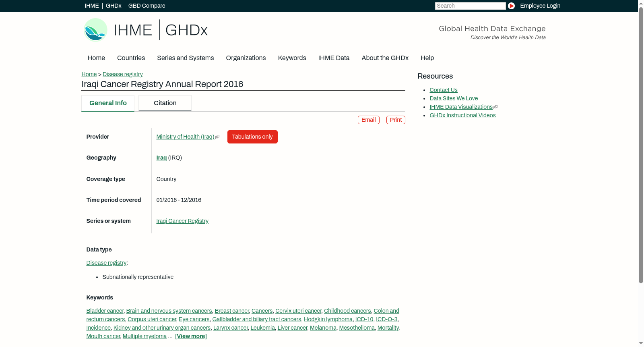Open GBD Compare link in top bar
644x347 pixels.
tap(147, 6)
